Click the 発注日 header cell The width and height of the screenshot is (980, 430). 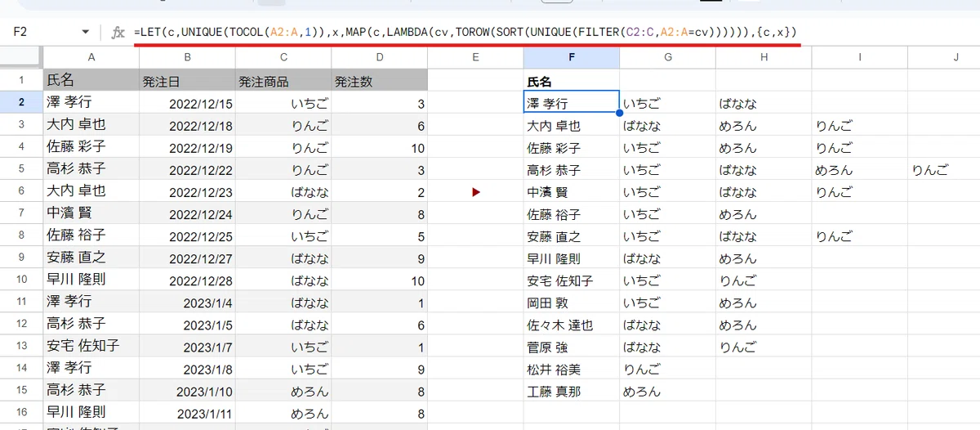pyautogui.click(x=187, y=80)
